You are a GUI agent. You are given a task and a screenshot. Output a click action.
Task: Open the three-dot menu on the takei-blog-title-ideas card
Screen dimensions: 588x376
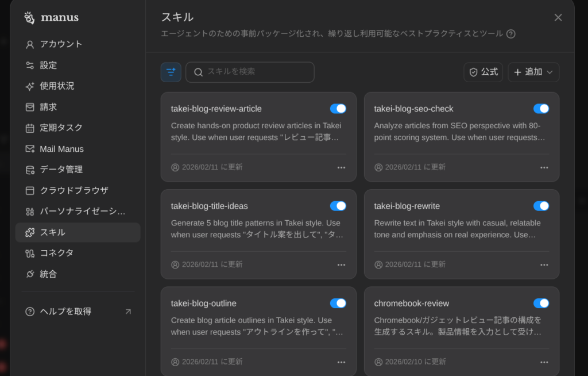(x=341, y=264)
